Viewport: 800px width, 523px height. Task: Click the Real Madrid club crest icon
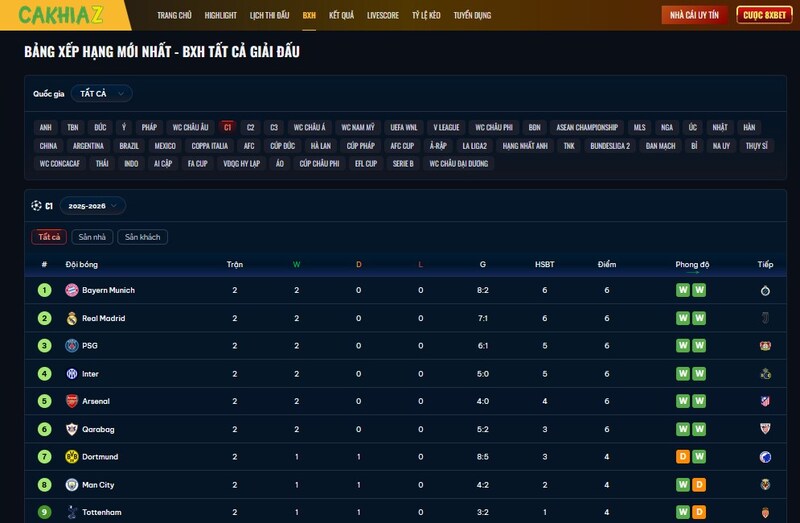coord(72,318)
